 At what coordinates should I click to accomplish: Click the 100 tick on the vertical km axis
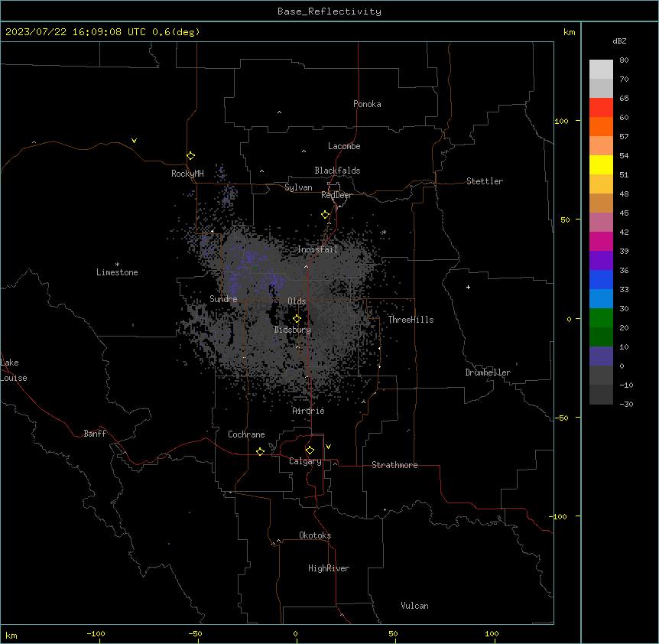point(561,121)
